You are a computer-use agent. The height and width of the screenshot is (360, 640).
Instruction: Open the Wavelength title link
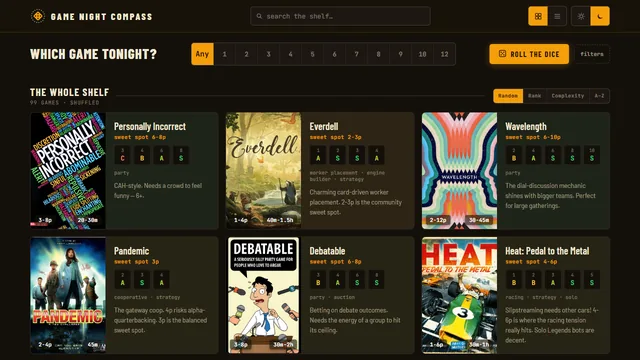pyautogui.click(x=526, y=127)
